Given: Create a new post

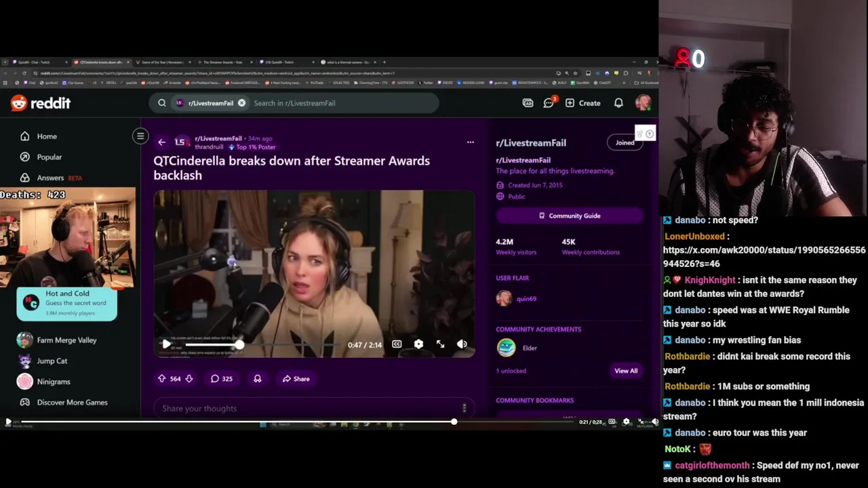Looking at the screenshot, I should tap(583, 103).
